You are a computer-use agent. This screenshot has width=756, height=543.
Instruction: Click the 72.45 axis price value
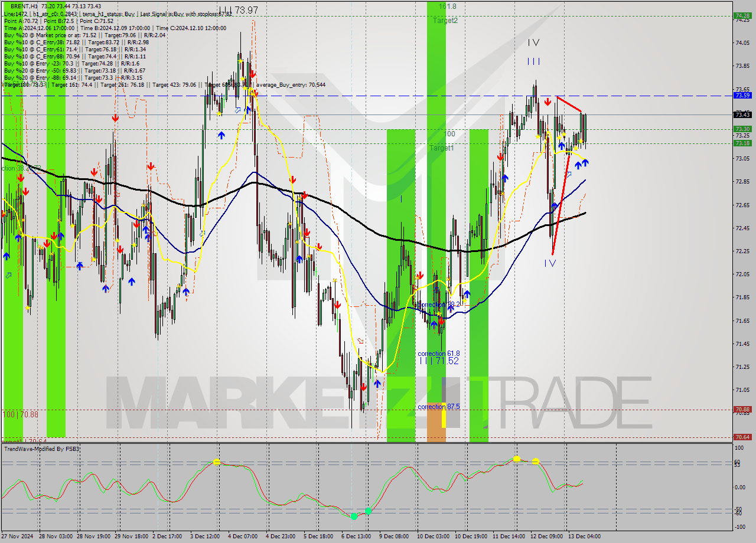click(x=742, y=228)
